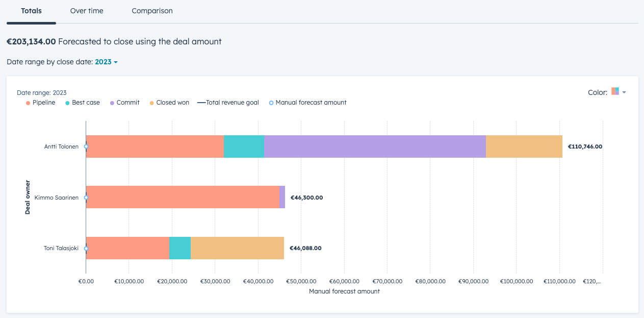Open the Comparison tab

coord(152,11)
